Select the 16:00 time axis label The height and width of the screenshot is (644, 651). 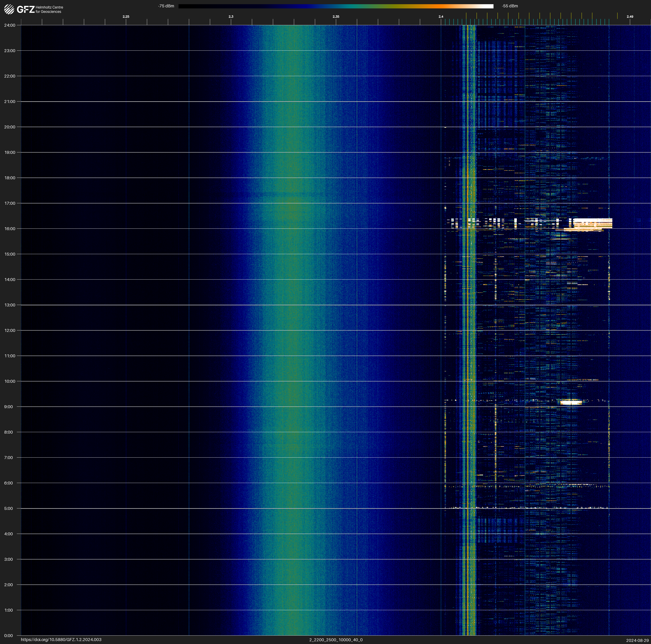point(10,229)
